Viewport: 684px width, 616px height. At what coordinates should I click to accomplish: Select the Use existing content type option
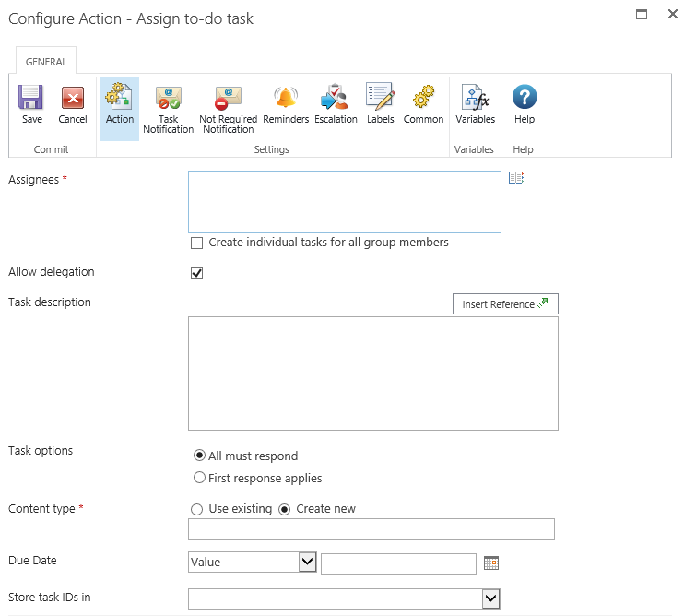[195, 509]
